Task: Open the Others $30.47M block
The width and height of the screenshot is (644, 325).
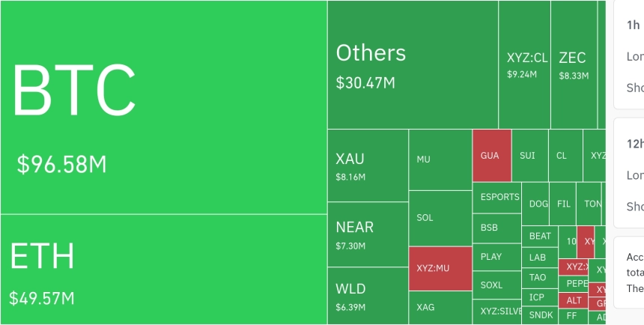Action: pos(413,64)
